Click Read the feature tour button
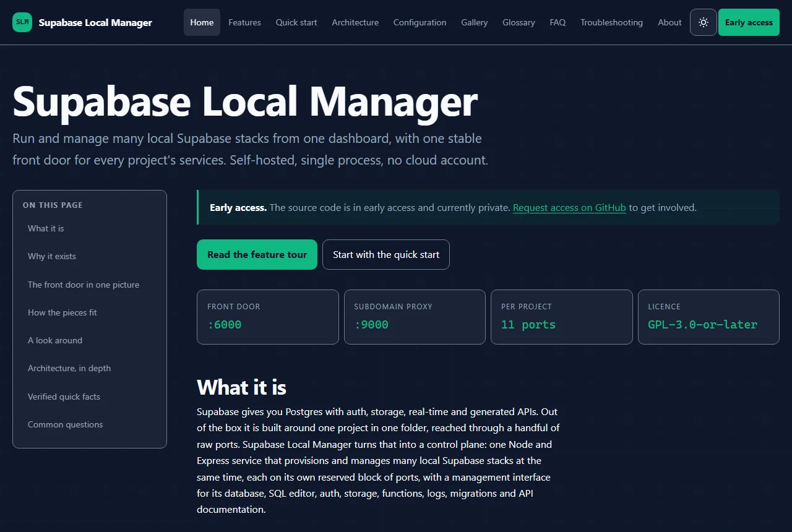 pyautogui.click(x=257, y=254)
